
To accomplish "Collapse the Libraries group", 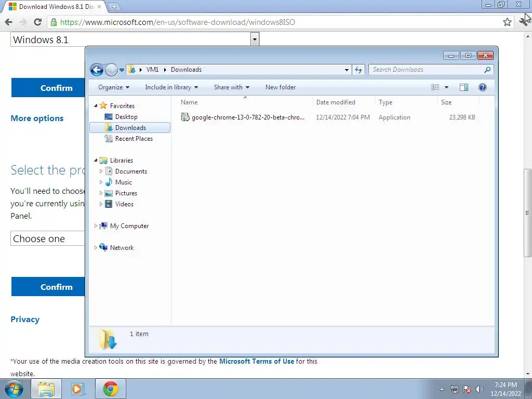I will [96, 160].
